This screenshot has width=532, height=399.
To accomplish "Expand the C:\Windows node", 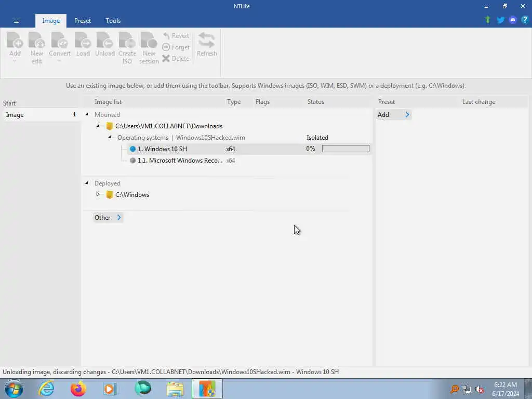I will 98,194.
